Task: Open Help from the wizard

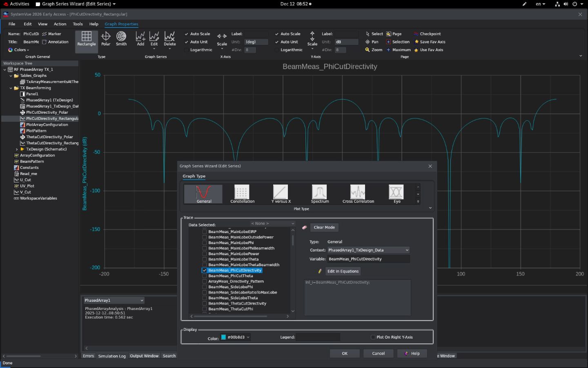Action: click(x=412, y=354)
